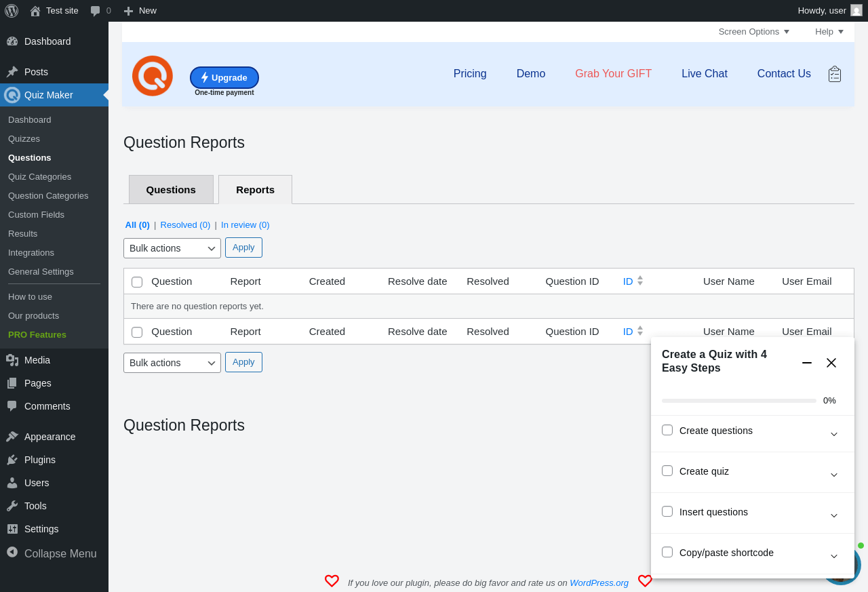Switch to the Questions tab

tap(171, 190)
